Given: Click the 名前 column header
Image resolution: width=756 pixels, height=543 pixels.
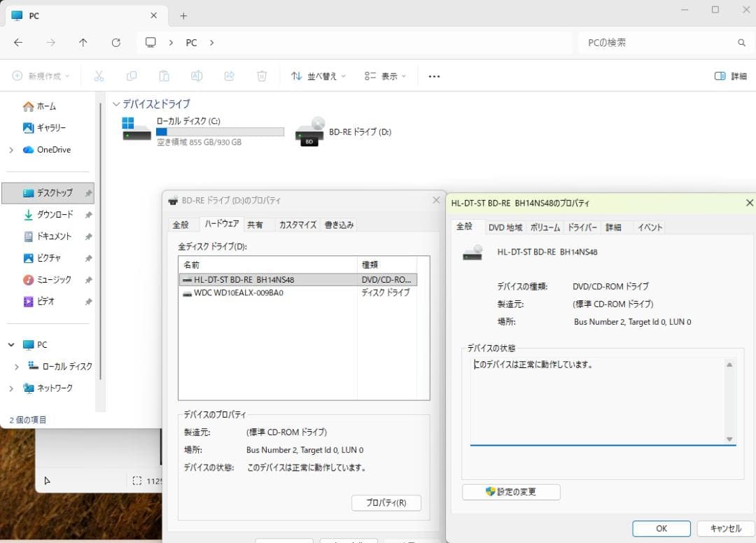Looking at the screenshot, I should (267, 265).
